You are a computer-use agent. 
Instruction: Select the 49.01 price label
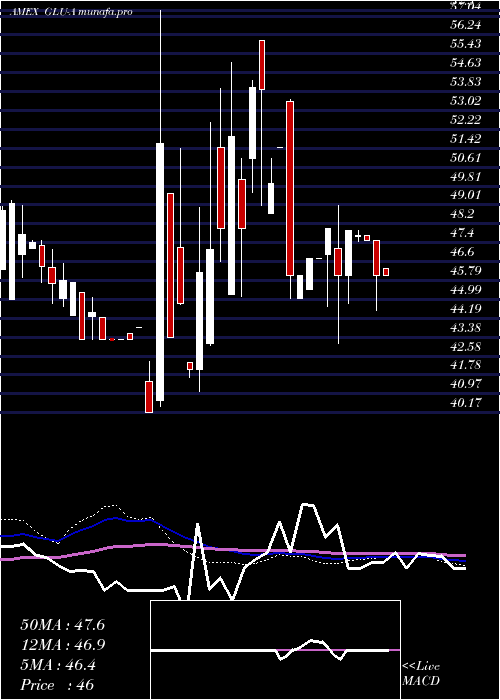465,195
